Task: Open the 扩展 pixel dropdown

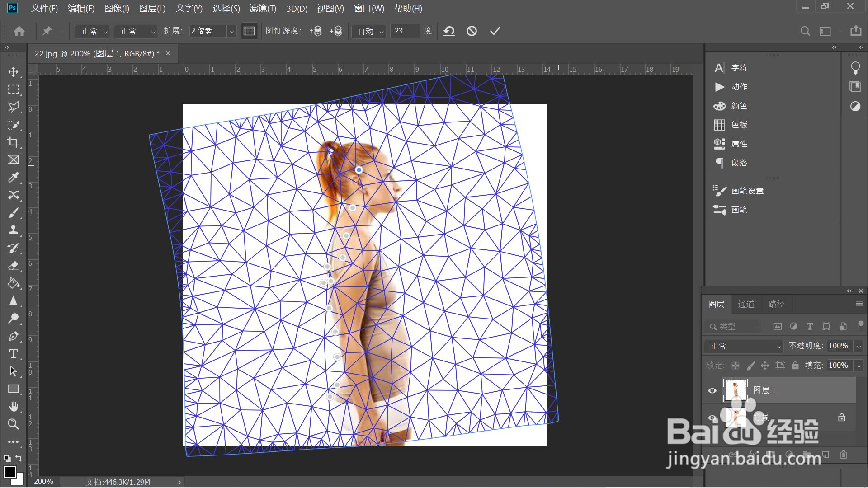Action: pos(232,31)
